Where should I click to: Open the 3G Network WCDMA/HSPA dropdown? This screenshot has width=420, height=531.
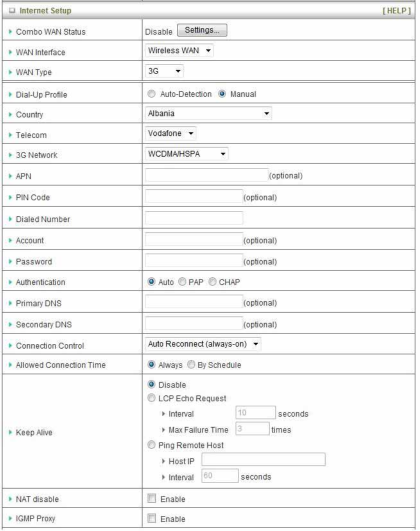click(x=186, y=153)
